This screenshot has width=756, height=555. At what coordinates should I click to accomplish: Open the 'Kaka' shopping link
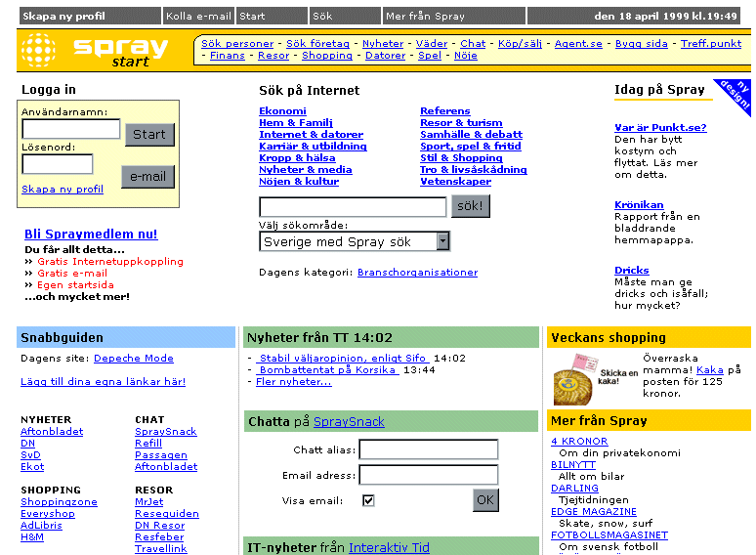click(710, 370)
